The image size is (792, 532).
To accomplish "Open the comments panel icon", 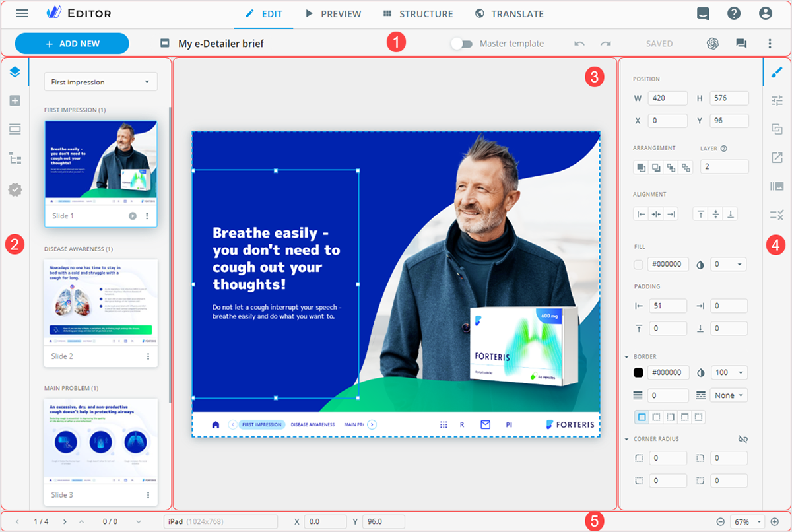I will (741, 44).
